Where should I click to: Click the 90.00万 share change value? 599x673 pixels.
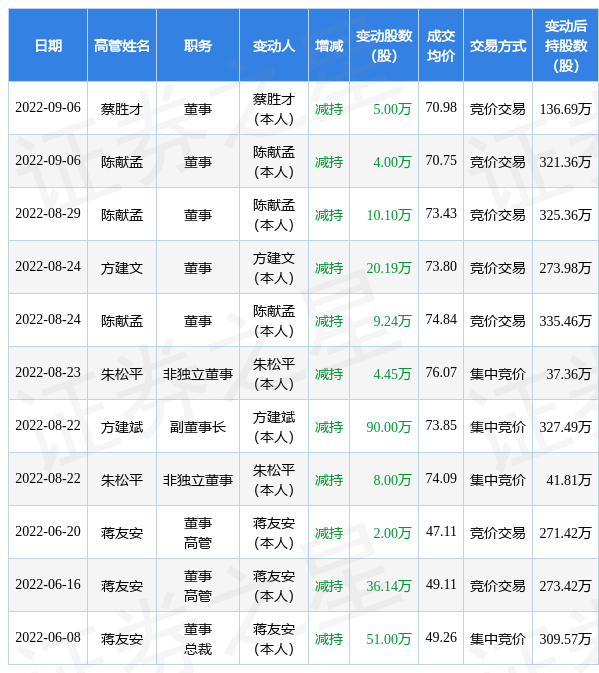point(388,427)
